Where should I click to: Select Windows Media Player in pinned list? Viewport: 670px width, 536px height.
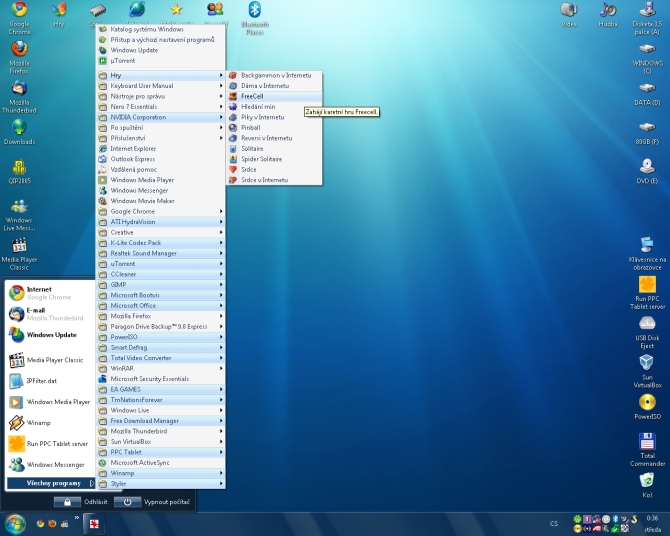coord(58,402)
